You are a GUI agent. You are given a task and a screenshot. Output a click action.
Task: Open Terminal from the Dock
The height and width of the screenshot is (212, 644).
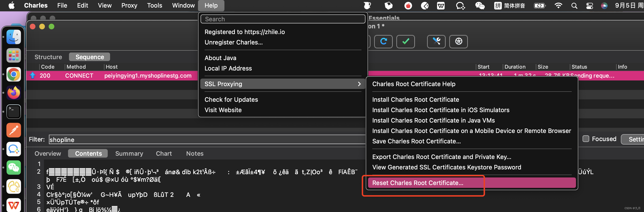point(13,111)
